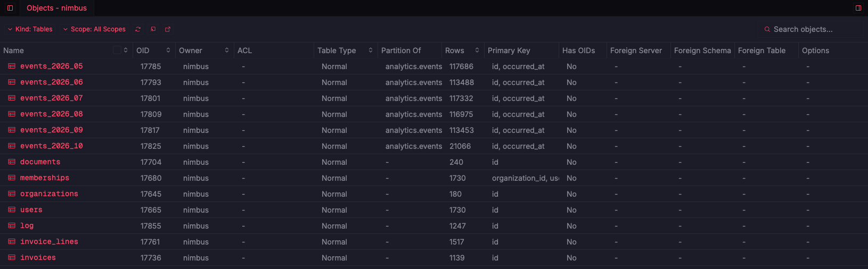Click the Primary Key column header

[x=521, y=51]
